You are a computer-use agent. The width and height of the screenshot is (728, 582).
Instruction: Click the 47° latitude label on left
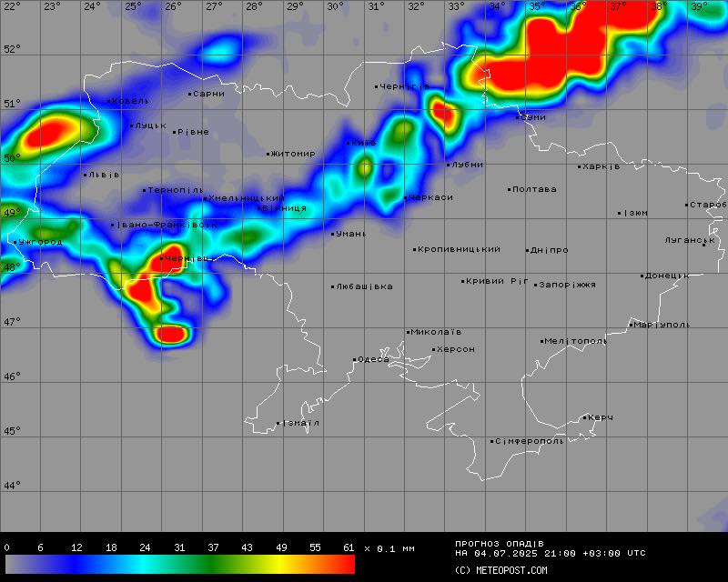(11, 321)
